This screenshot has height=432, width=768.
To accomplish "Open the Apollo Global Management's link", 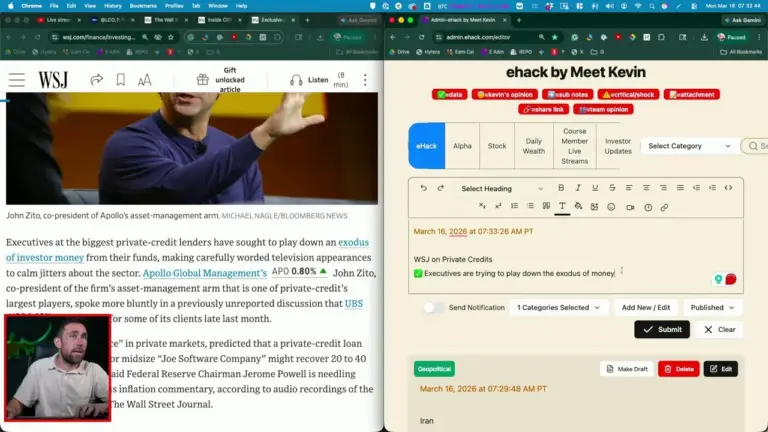I will [204, 272].
